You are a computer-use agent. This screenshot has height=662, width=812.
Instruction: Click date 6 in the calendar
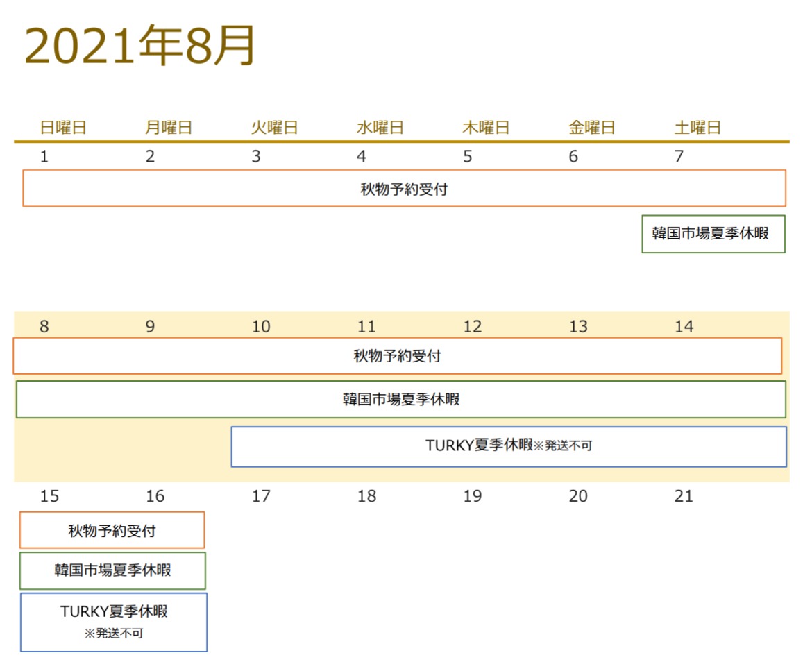pos(573,156)
